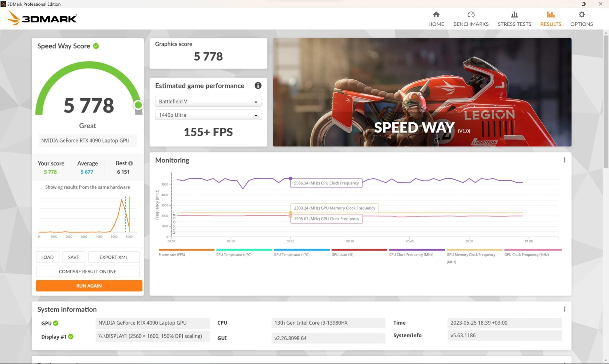Minimize the 3DMark window
The height and width of the screenshot is (364, 609).
(567, 4)
